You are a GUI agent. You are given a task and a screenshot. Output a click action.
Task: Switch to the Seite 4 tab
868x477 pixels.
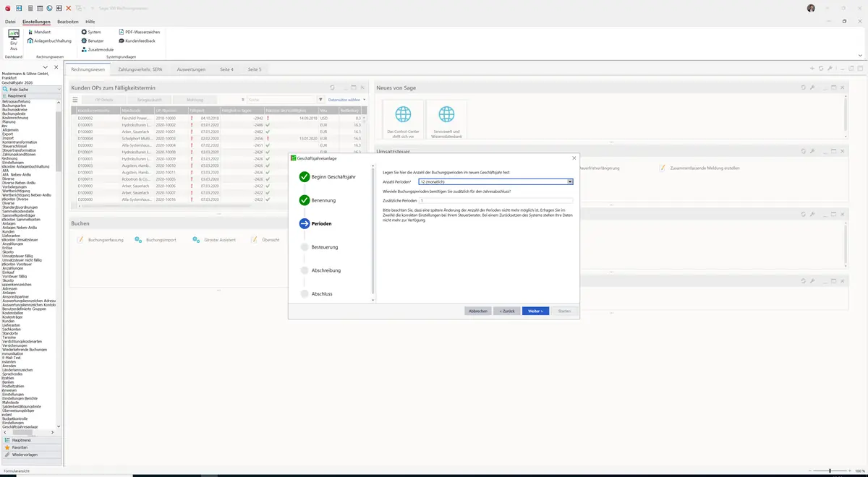pos(226,69)
